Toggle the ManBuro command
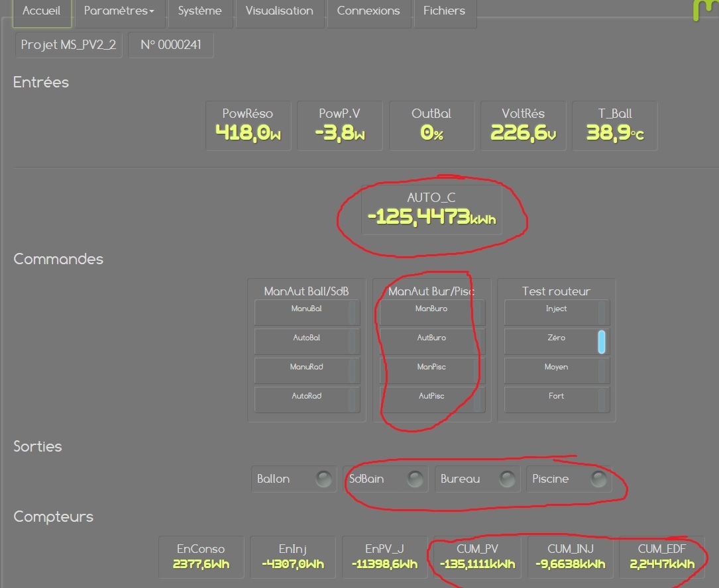This screenshot has width=719, height=588. [x=432, y=312]
